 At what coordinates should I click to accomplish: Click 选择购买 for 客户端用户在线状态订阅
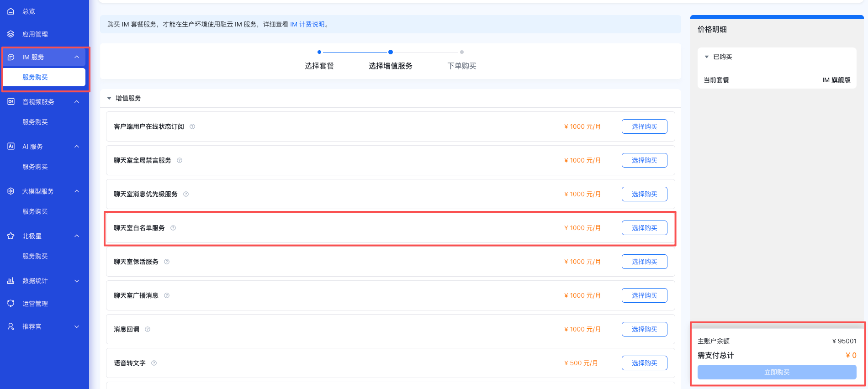[644, 126]
